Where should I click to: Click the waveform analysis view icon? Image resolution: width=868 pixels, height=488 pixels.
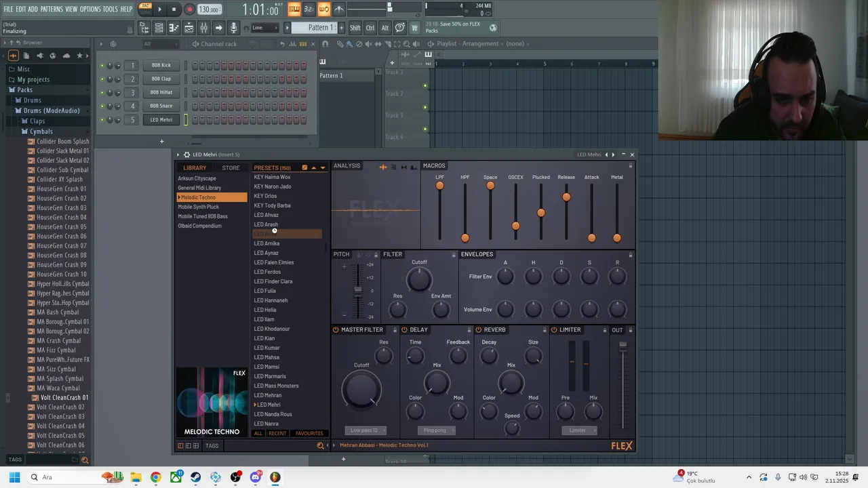pos(383,167)
